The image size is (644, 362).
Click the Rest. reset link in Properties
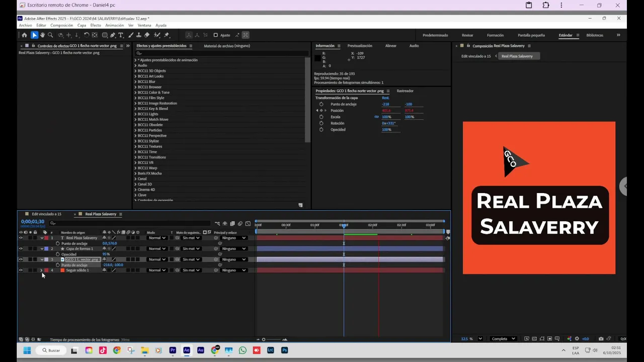(x=385, y=98)
